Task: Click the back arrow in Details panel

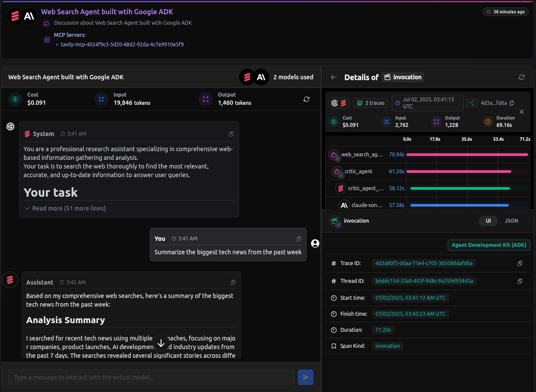Action: (333, 77)
